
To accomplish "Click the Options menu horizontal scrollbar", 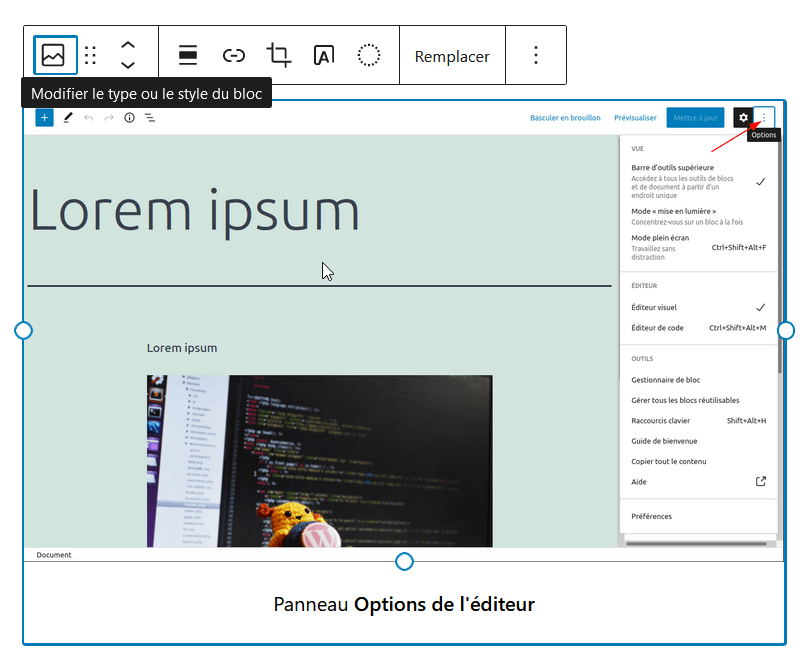I will point(696,543).
